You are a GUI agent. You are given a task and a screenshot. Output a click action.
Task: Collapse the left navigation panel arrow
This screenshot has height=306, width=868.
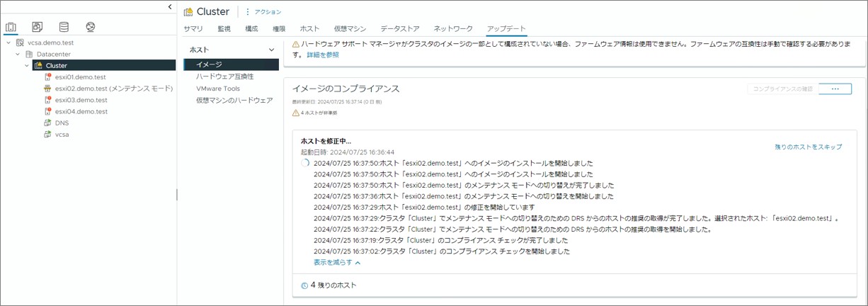170,7
